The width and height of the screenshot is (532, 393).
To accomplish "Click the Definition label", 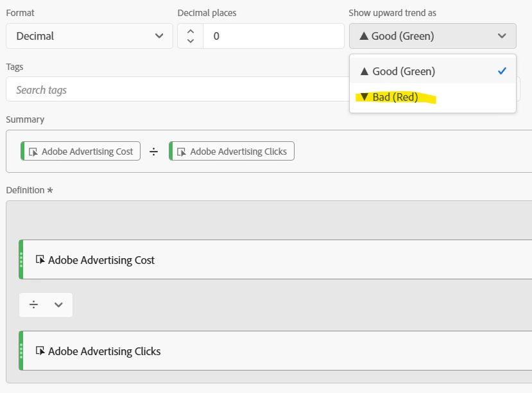I will pyautogui.click(x=26, y=190).
